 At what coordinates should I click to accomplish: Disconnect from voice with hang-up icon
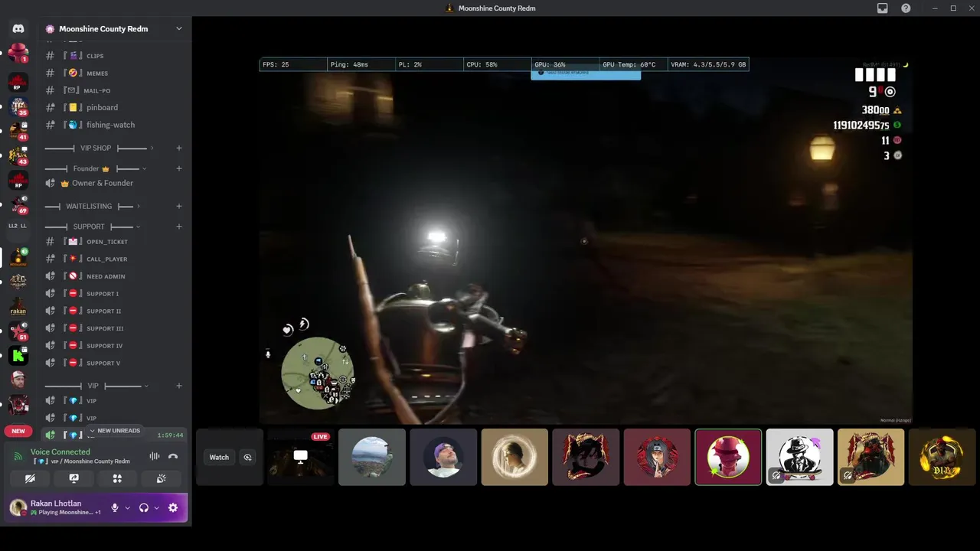173,456
